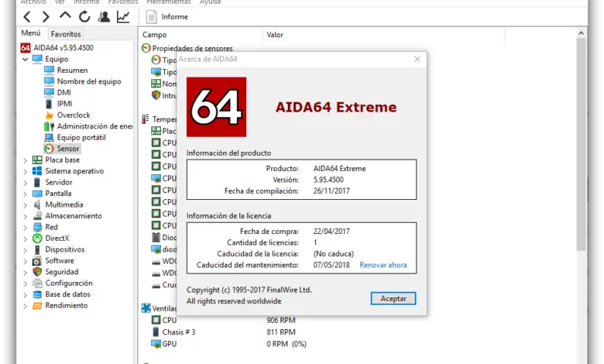Viewport: 604px width, 364px height.
Task: Open the user accounts toolbar icon
Action: click(104, 16)
